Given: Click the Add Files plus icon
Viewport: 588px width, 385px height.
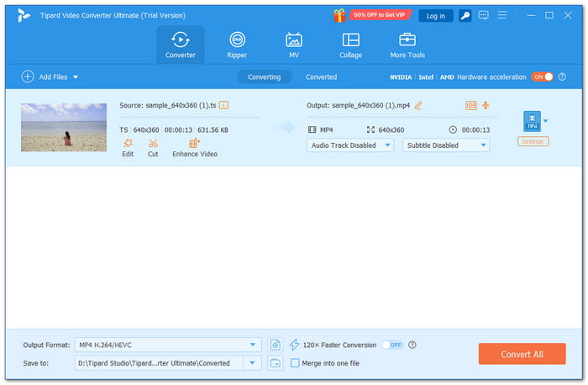Looking at the screenshot, I should pos(28,76).
